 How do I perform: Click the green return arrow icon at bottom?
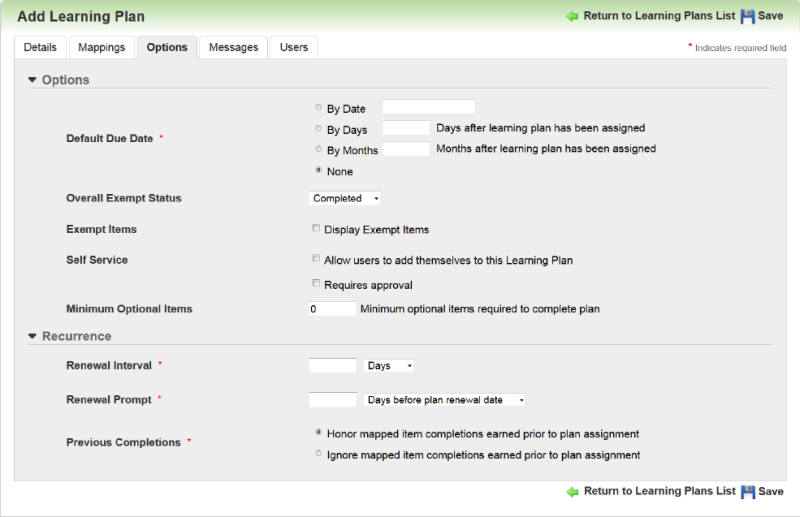tap(572, 491)
